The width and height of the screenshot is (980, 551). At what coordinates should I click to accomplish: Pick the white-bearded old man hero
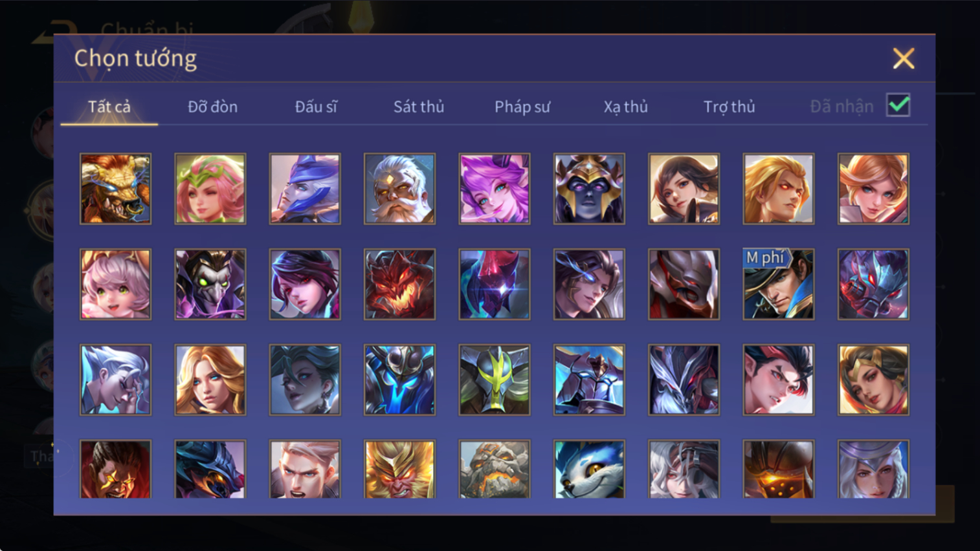tap(399, 189)
